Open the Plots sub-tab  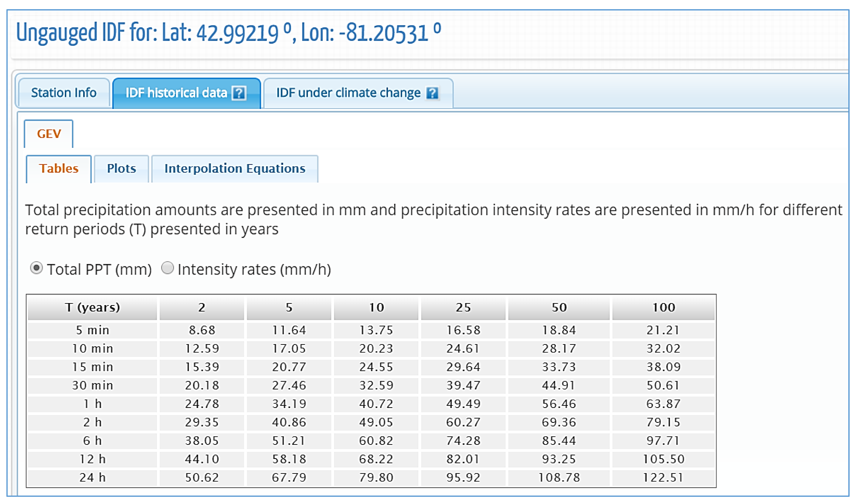pyautogui.click(x=121, y=168)
